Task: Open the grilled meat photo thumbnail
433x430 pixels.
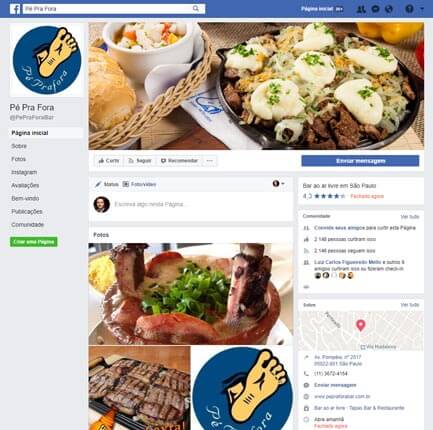Action: pyautogui.click(x=139, y=388)
